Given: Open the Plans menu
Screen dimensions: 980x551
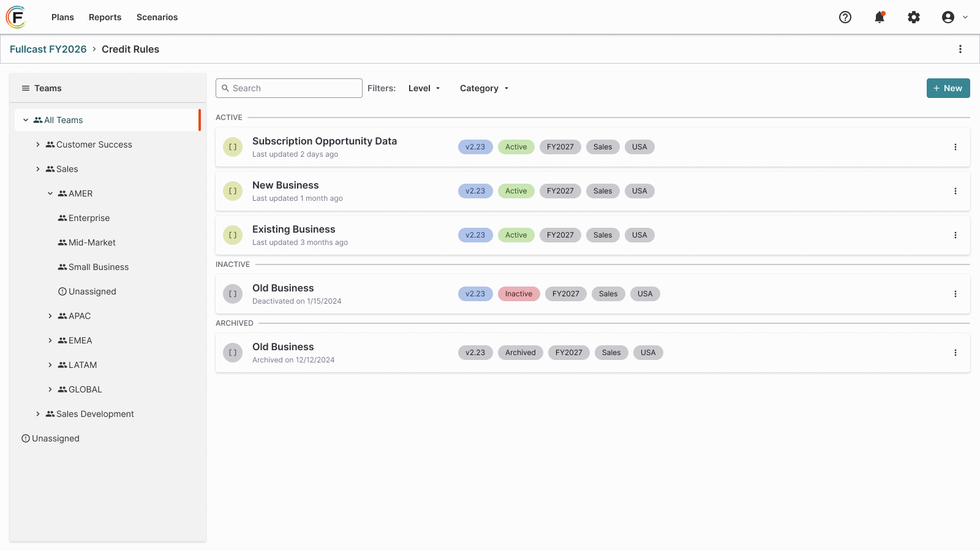Looking at the screenshot, I should (62, 17).
